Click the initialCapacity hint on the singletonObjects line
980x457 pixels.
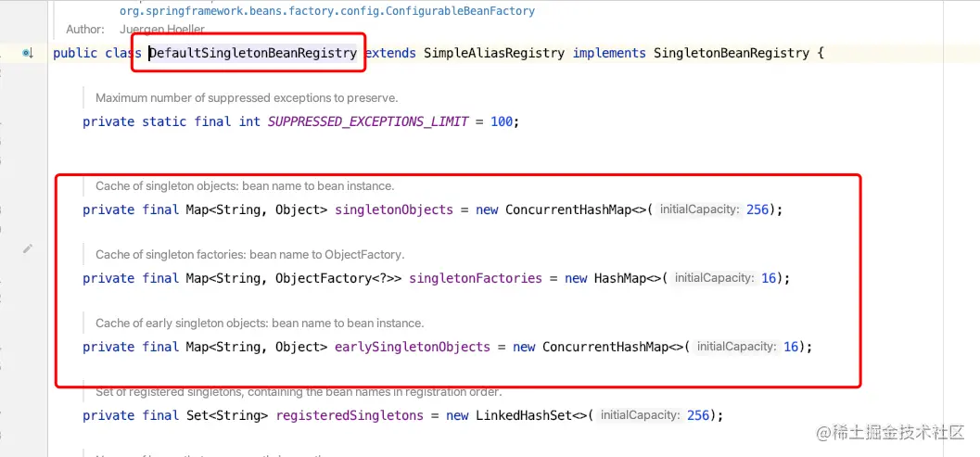click(x=699, y=210)
